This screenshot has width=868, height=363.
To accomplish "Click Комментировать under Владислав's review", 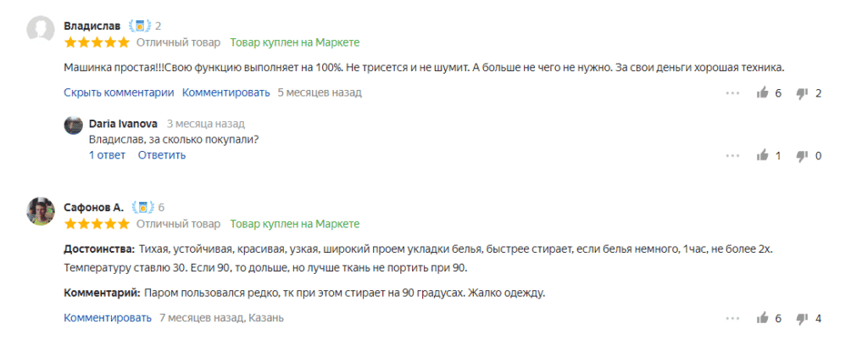I will coord(225,92).
